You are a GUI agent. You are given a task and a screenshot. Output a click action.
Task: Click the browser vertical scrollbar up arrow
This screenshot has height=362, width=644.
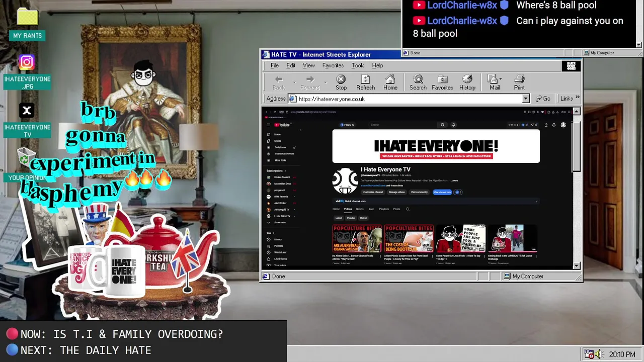pyautogui.click(x=577, y=112)
